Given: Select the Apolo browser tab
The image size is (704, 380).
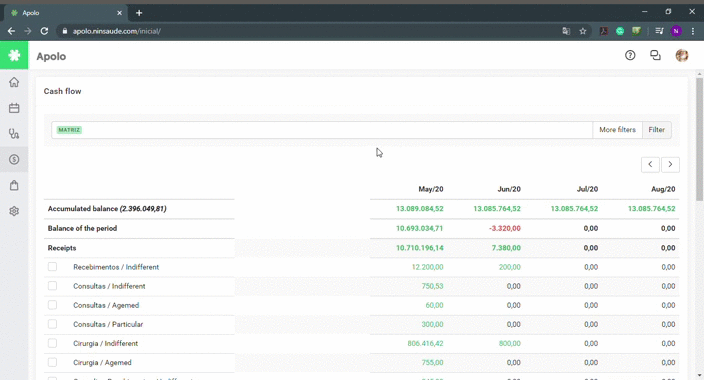Looking at the screenshot, I should pyautogui.click(x=65, y=13).
